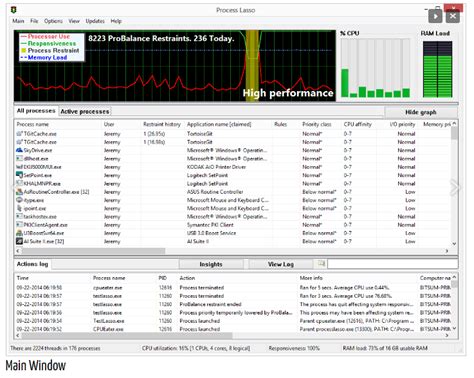Select the USB 3.0 Boost Service entry
474x378 pixels.
point(233,233)
